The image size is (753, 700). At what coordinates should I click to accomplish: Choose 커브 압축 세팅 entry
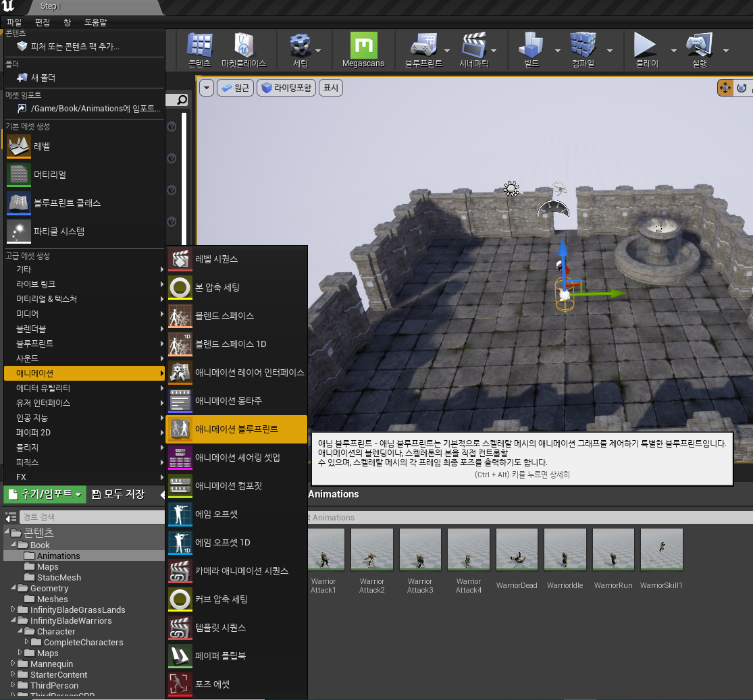pyautogui.click(x=237, y=599)
